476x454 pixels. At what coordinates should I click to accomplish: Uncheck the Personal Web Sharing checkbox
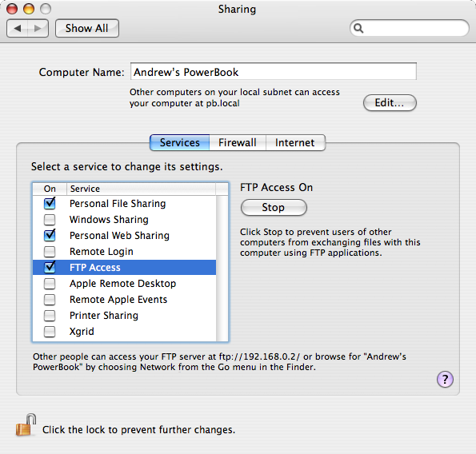tap(50, 235)
